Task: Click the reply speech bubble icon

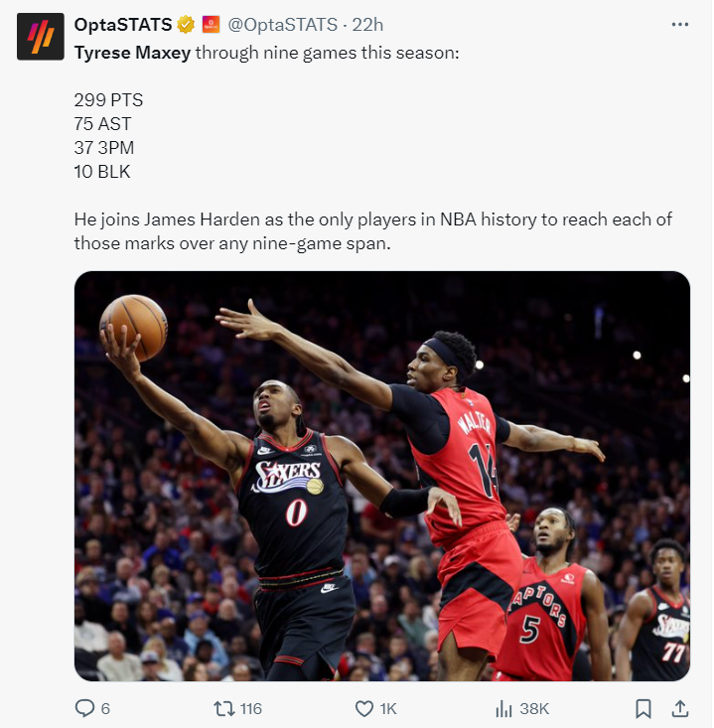Action: (x=84, y=708)
